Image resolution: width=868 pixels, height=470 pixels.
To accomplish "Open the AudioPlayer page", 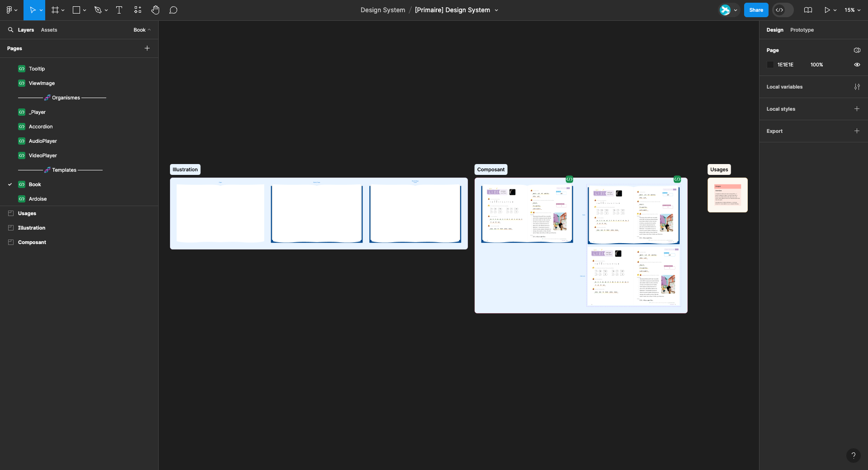I will pos(79,141).
